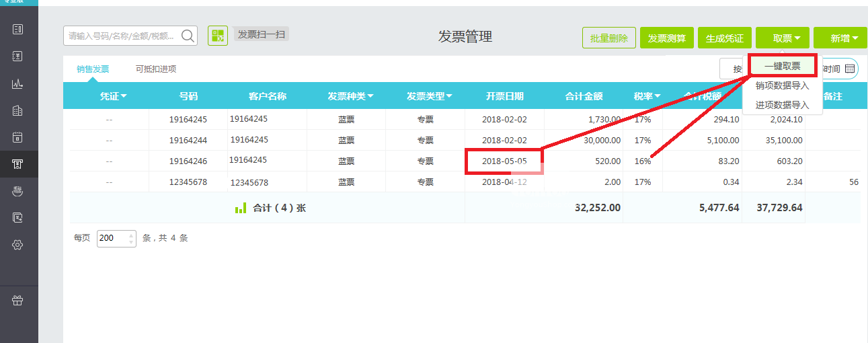
Task: Click the page size stepper arrows
Action: [x=130, y=238]
